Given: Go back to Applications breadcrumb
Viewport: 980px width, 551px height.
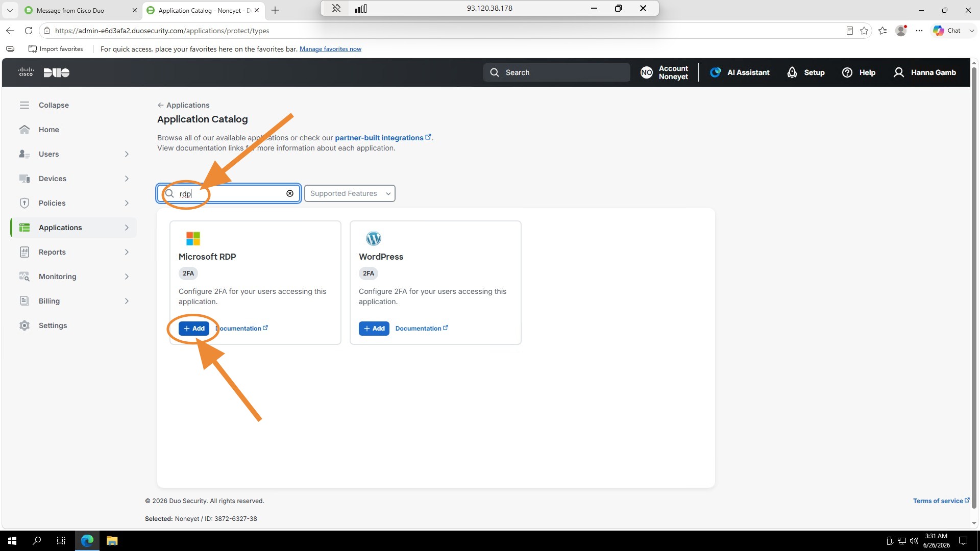Looking at the screenshot, I should [183, 105].
